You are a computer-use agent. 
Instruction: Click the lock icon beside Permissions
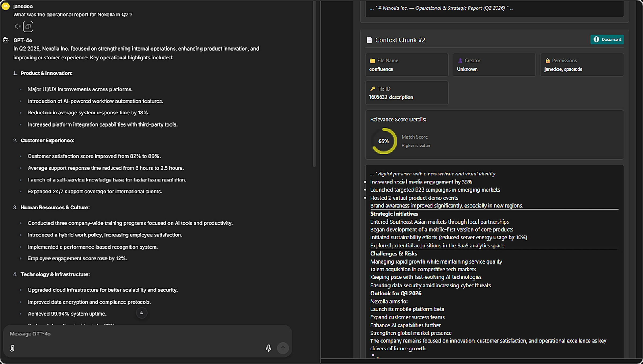pyautogui.click(x=548, y=61)
